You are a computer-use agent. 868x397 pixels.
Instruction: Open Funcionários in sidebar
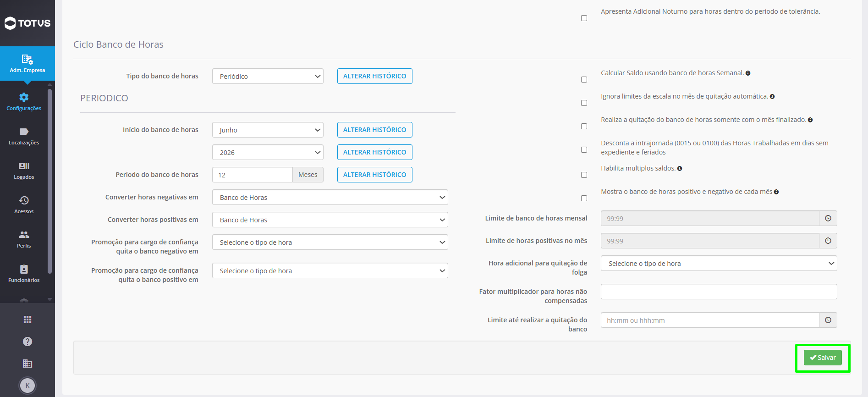[x=24, y=274]
